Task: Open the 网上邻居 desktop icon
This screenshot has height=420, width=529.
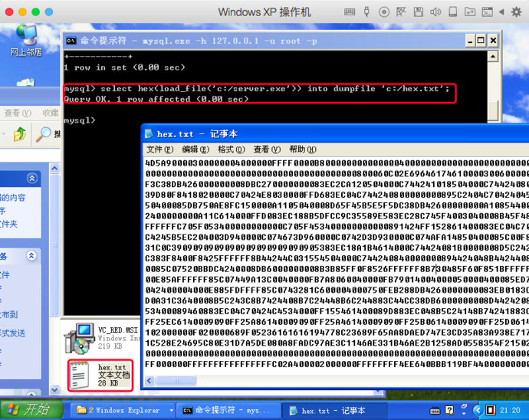Action: tap(26, 41)
